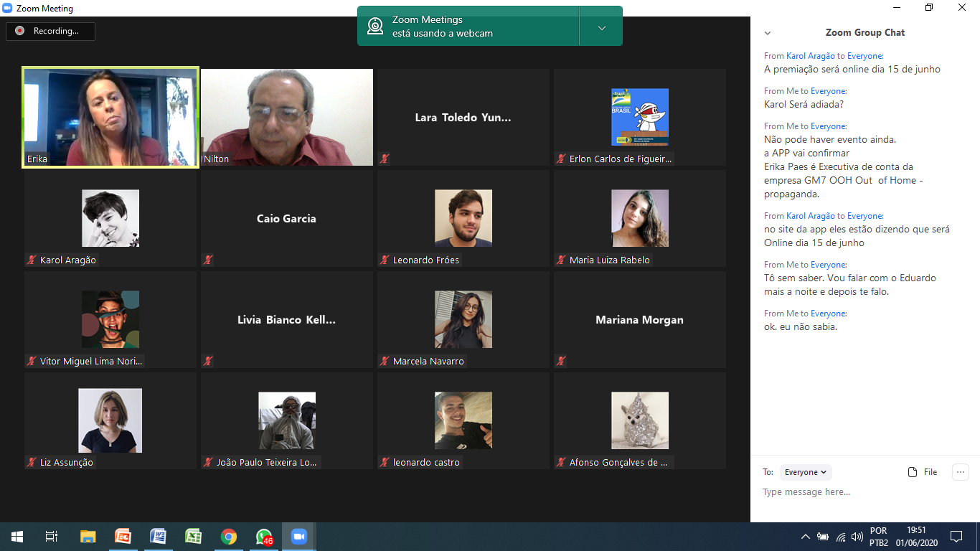980x551 pixels.
Task: Click the muted mic icon beside Erlon Carlos de Figueir...
Action: point(561,159)
